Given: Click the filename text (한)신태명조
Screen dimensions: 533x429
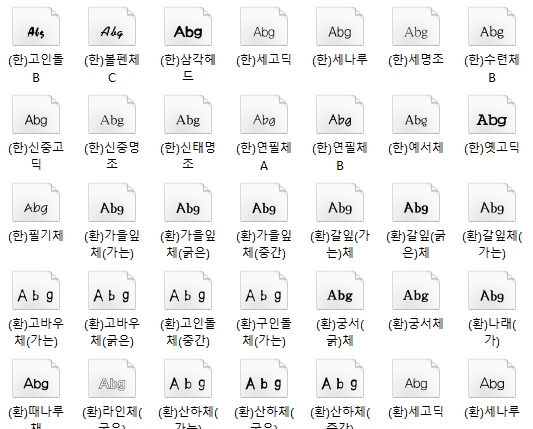Looking at the screenshot, I should 188,156.
